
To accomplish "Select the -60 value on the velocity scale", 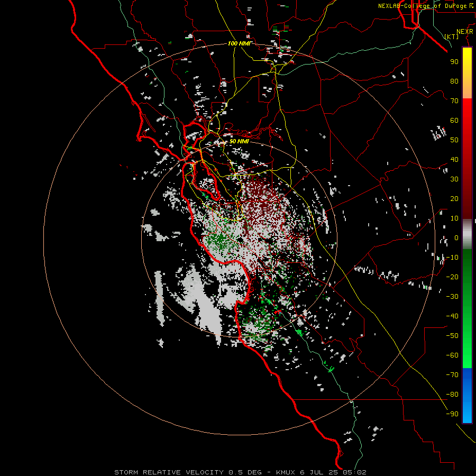I will (452, 355).
